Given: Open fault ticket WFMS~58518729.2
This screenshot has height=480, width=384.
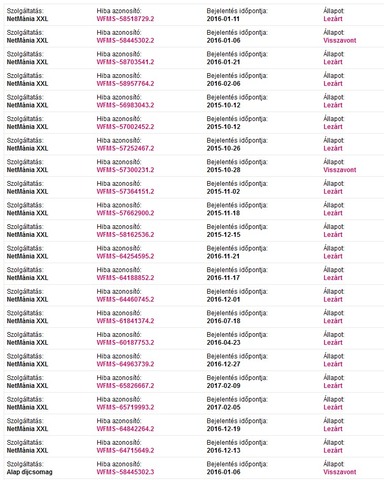Looking at the screenshot, I should [x=125, y=19].
